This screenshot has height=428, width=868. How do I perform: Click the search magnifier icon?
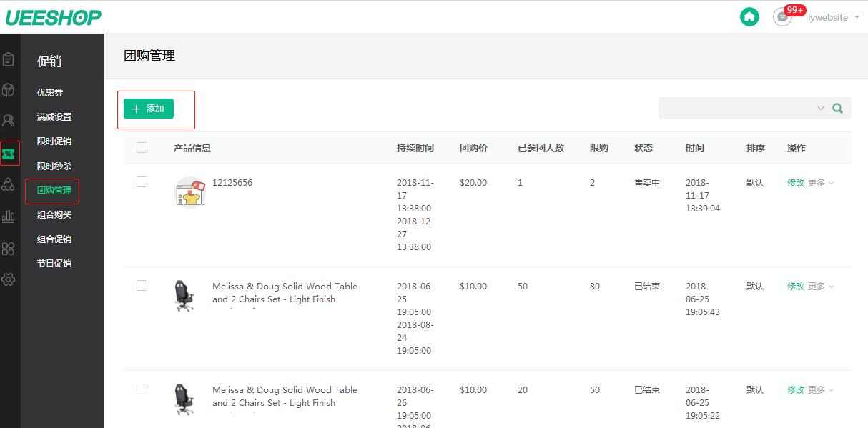[838, 109]
